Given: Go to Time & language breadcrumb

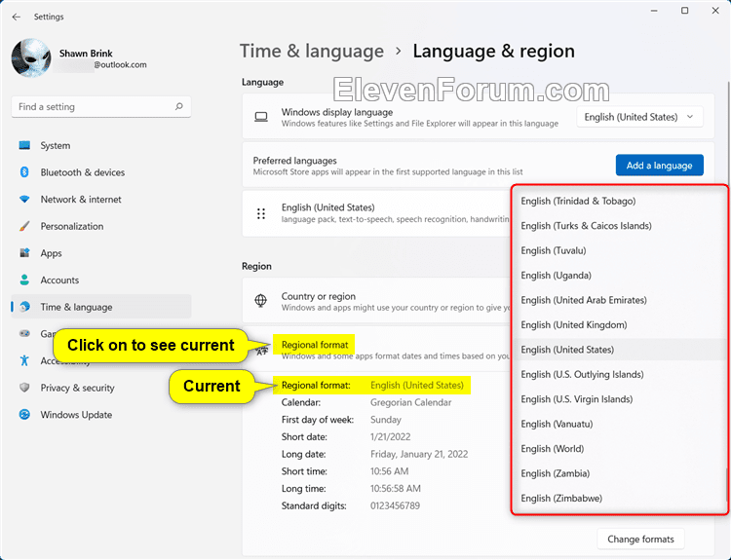Looking at the screenshot, I should [312, 51].
